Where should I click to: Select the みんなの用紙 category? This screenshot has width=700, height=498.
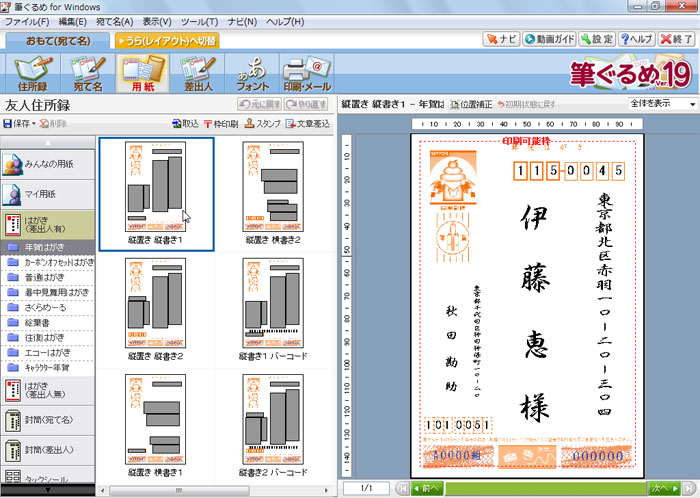(48, 164)
